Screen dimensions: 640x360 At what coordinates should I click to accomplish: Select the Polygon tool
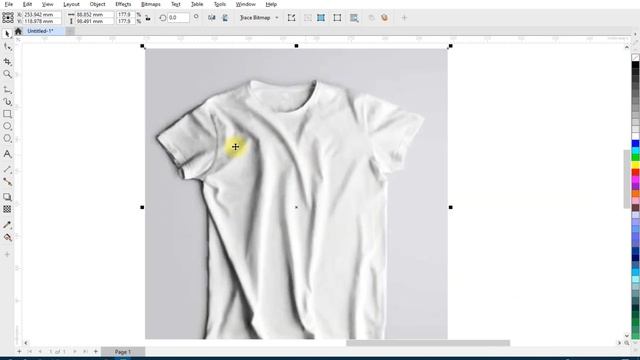[x=7, y=139]
